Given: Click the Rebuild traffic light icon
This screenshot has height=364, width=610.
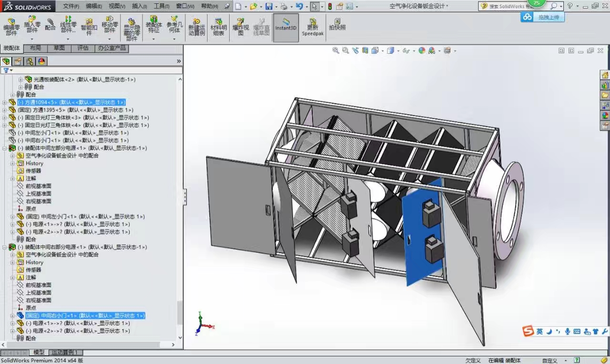Looking at the screenshot, I should [x=330, y=6].
